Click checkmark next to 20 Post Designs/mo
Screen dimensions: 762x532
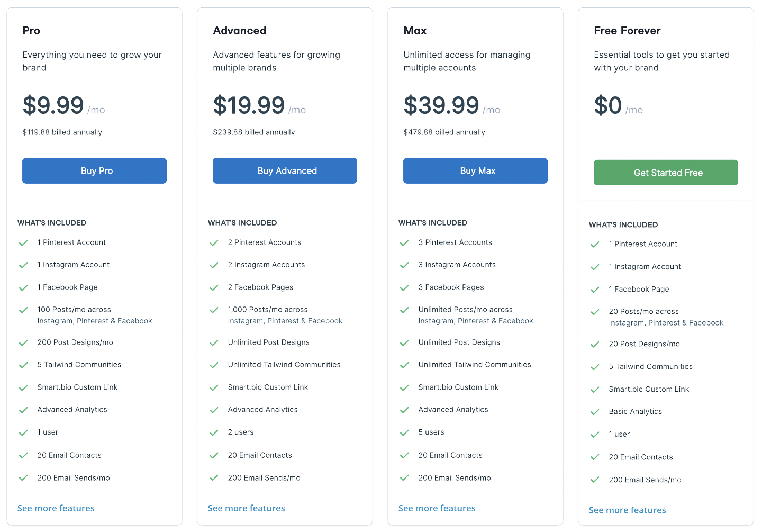pos(595,345)
